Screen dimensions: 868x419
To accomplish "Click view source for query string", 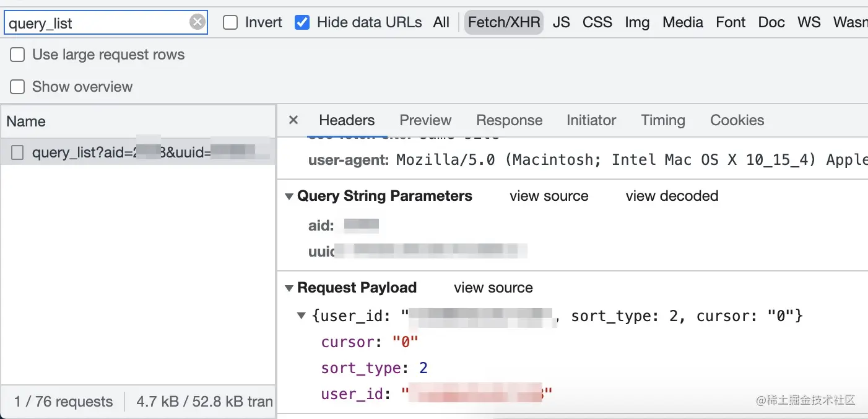I will [549, 196].
